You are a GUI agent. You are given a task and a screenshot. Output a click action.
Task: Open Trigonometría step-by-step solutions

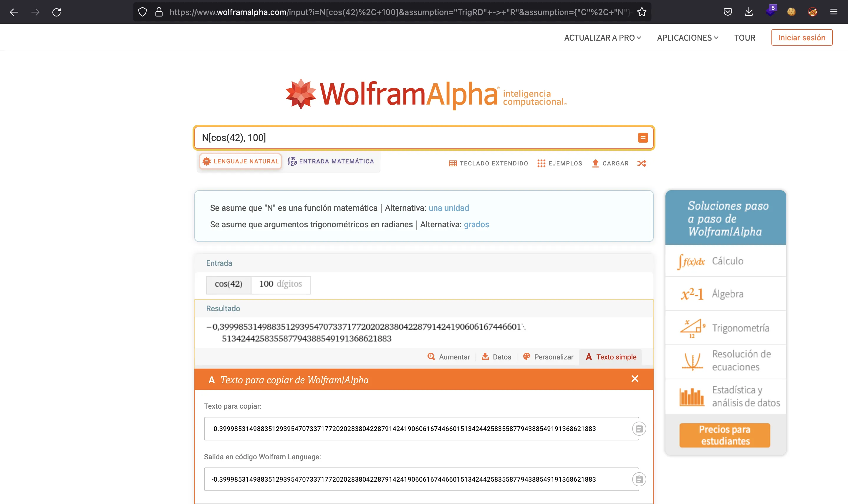(x=726, y=328)
